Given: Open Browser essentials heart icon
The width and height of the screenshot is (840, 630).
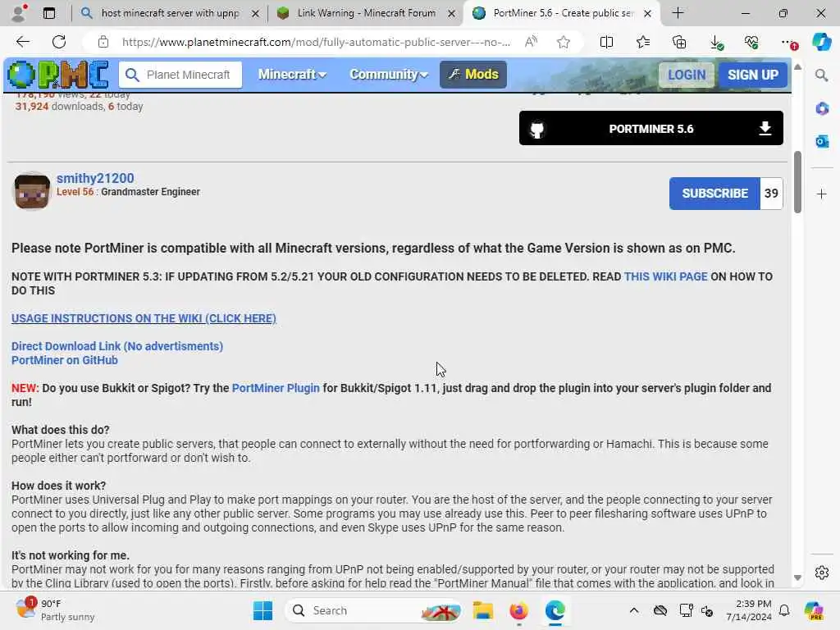Looking at the screenshot, I should point(751,42).
